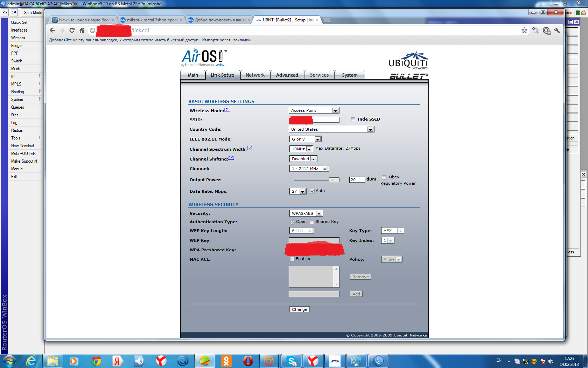Image resolution: width=588 pixels, height=368 pixels.
Task: Go back with browser back arrow
Action: click(52, 30)
